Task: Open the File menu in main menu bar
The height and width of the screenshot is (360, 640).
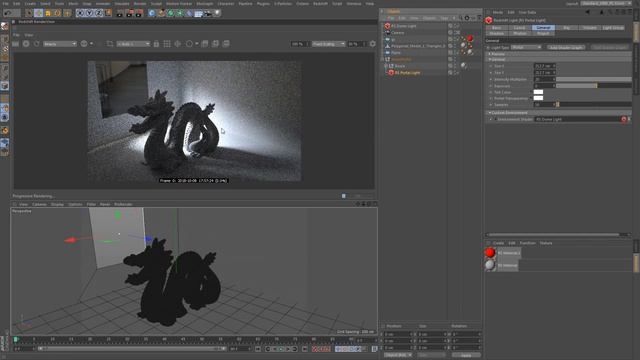Action: coord(5,4)
